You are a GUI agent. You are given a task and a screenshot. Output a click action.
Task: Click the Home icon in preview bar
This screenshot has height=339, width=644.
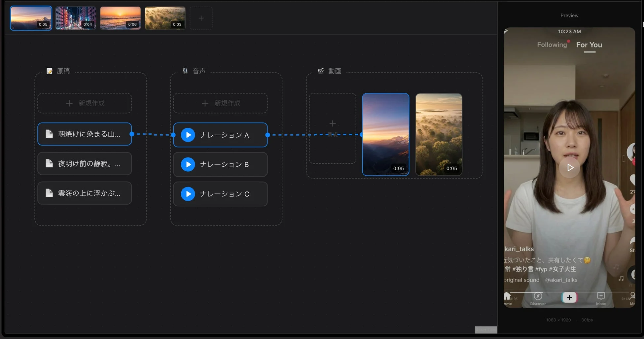pos(508,297)
